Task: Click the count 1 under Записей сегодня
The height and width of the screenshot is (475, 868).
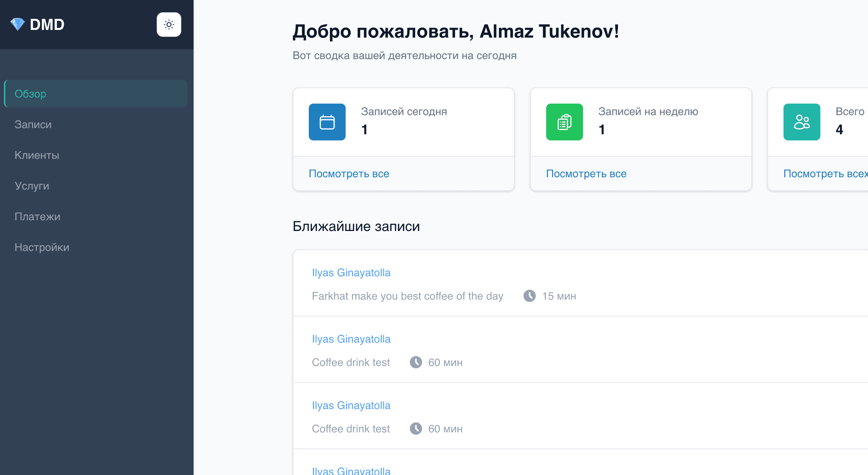Action: (x=364, y=130)
